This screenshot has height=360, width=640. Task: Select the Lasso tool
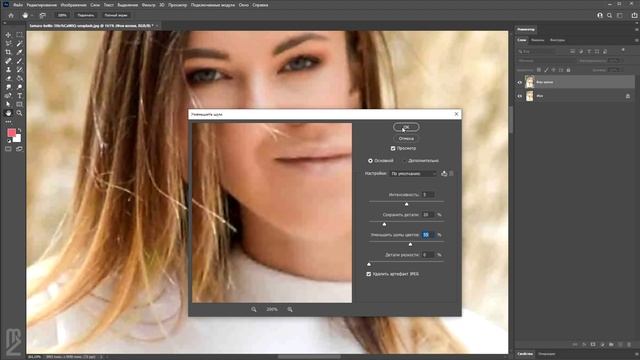coord(8,44)
